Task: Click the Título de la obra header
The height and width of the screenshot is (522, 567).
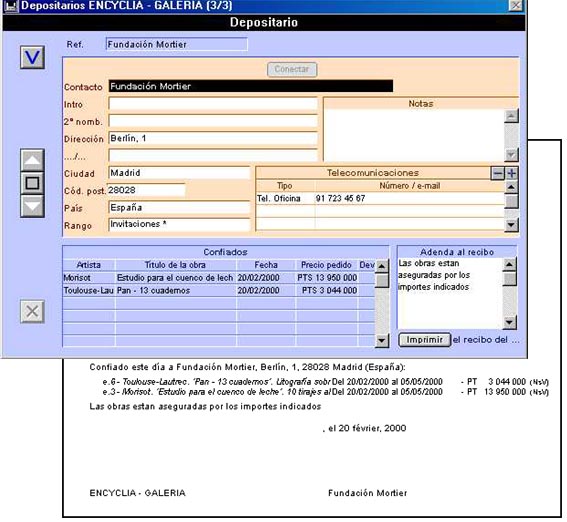Action: [175, 265]
